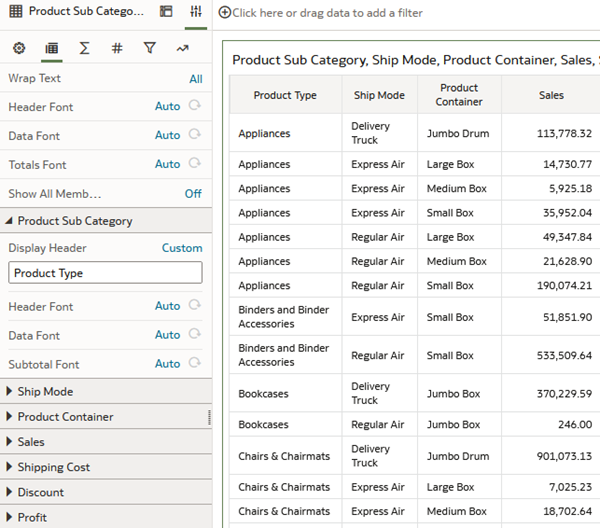Viewport: 600px width, 528px height.
Task: Open the General settings gear tab
Action: [x=19, y=48]
